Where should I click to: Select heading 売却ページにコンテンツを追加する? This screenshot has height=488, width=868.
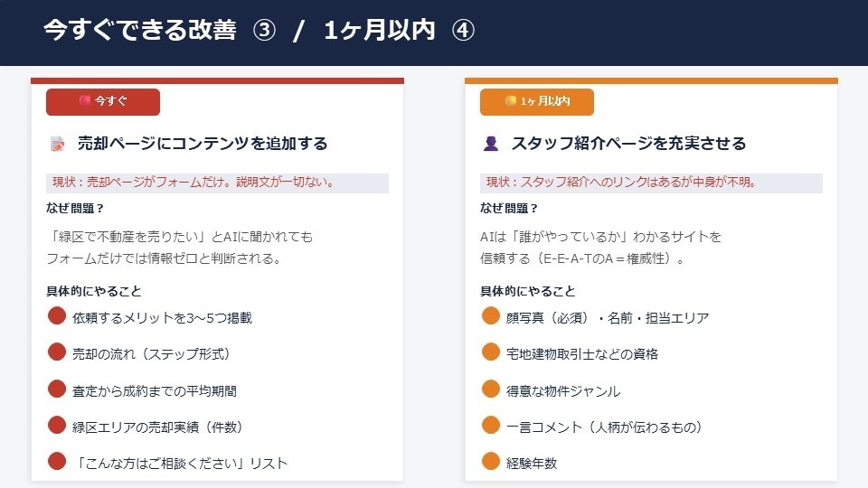pos(203,144)
